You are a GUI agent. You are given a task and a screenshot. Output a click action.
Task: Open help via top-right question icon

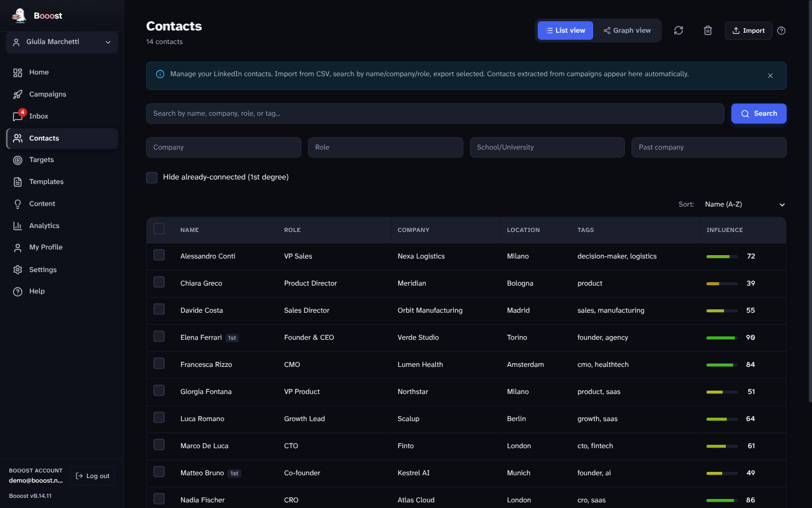click(781, 30)
